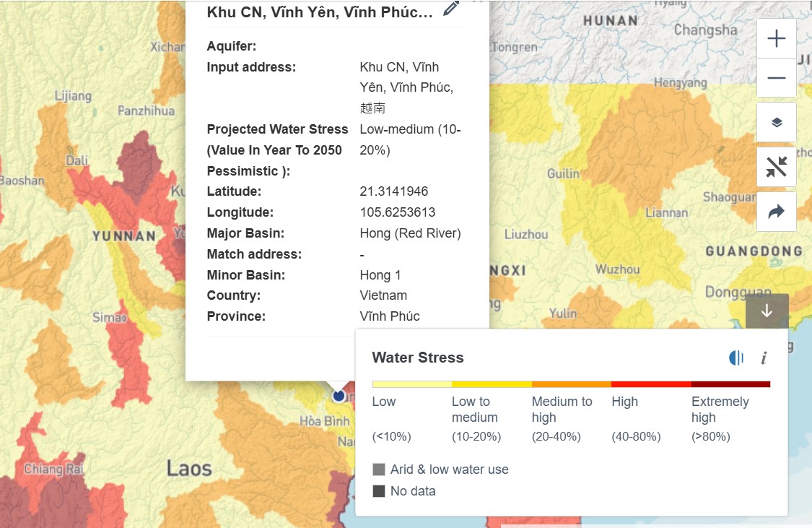The width and height of the screenshot is (812, 528).
Task: Click the Water Stress legend title
Action: (x=418, y=358)
